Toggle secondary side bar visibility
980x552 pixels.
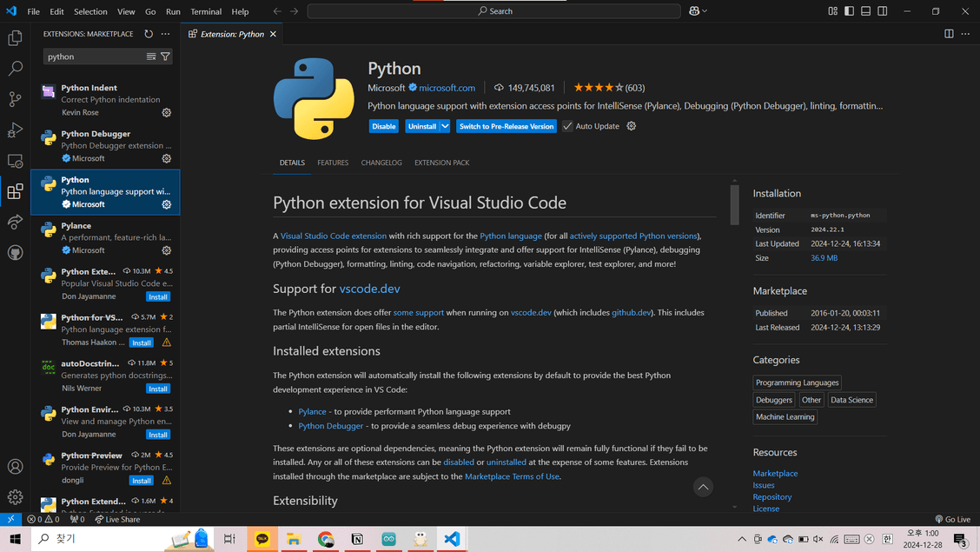[x=882, y=10]
